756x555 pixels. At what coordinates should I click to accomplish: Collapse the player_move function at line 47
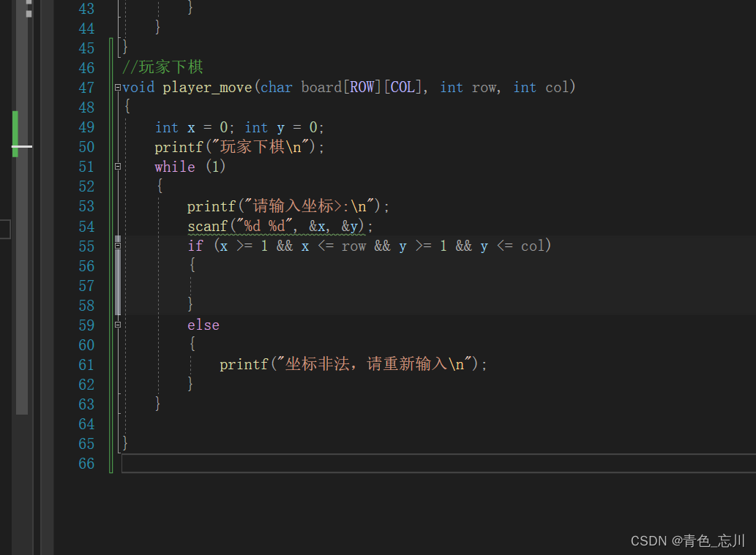pos(118,88)
